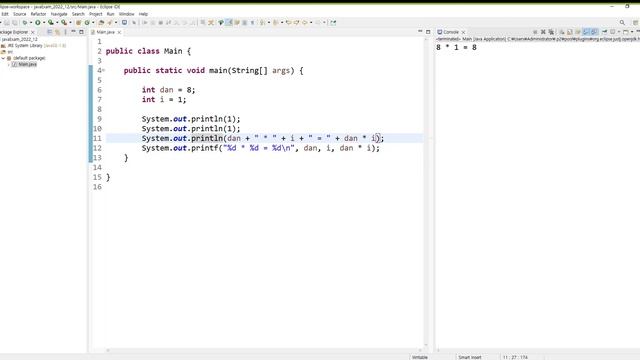Image resolution: width=640 pixels, height=360 pixels.
Task: Click the Debug bug icon in toolbar
Action: 24,22
